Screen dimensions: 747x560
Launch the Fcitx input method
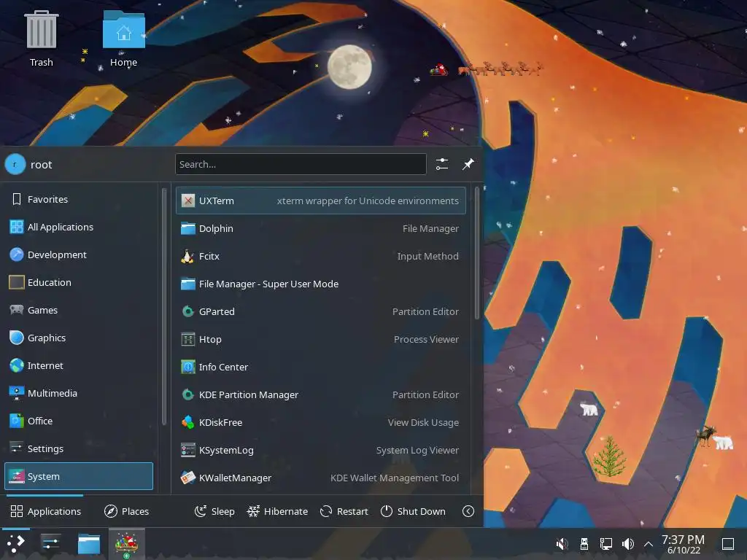click(321, 256)
